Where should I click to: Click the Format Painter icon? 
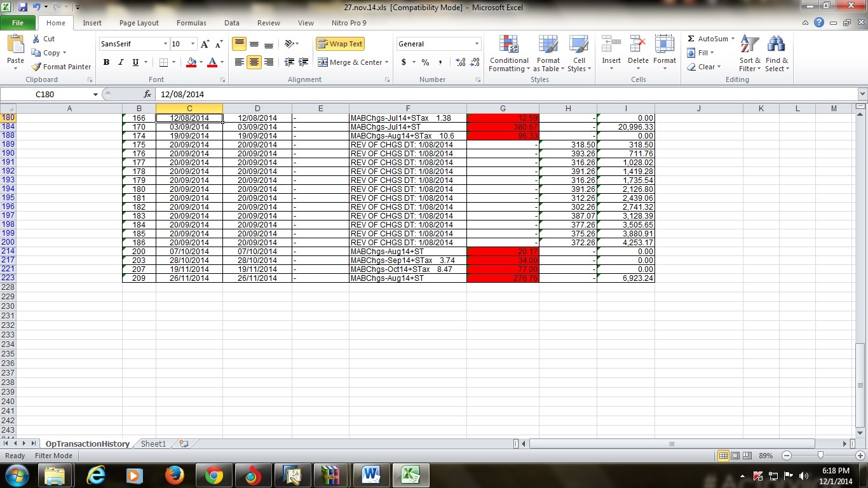click(x=37, y=67)
